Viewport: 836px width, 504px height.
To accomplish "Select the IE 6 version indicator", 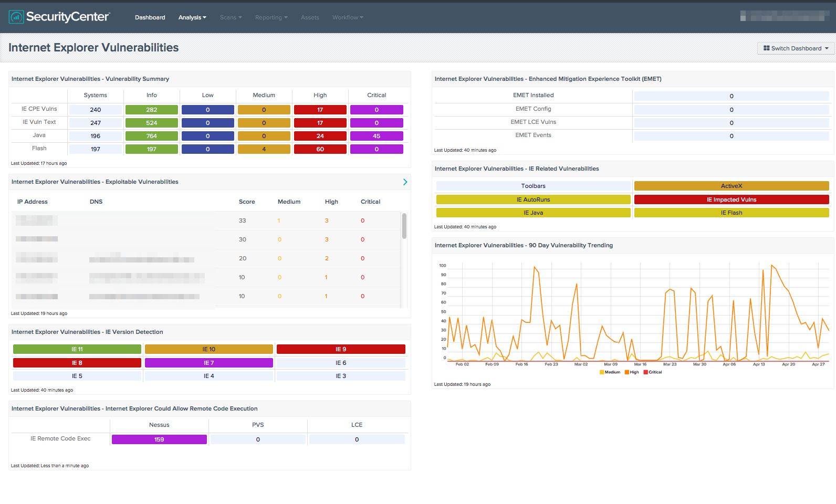I will (x=341, y=363).
